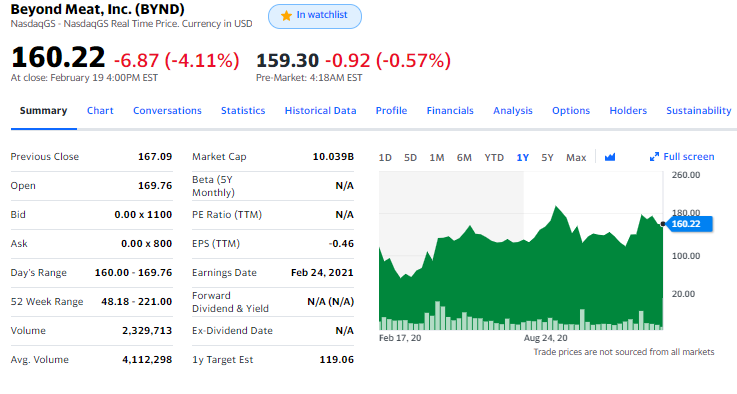Show the 5Y chart range
The height and width of the screenshot is (394, 737).
click(x=547, y=158)
